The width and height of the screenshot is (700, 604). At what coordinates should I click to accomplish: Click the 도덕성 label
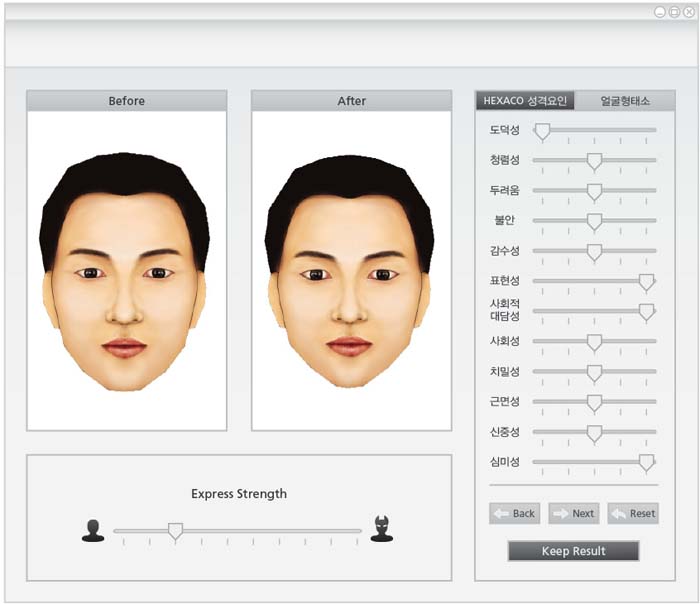click(504, 130)
